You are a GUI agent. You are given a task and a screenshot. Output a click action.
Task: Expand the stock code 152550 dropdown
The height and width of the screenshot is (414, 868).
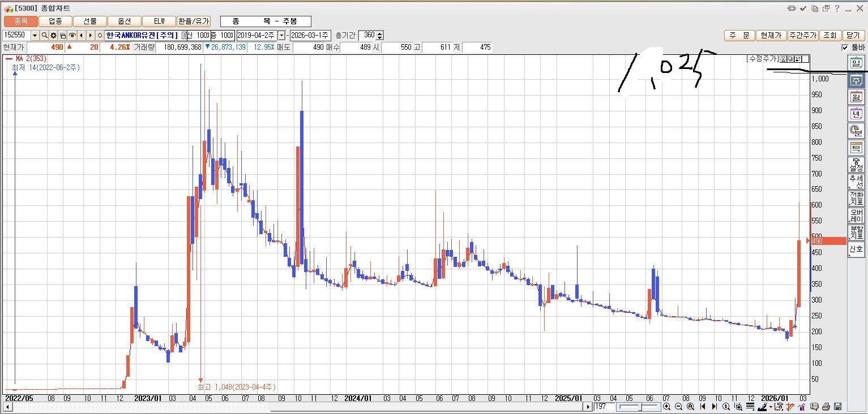(x=35, y=36)
